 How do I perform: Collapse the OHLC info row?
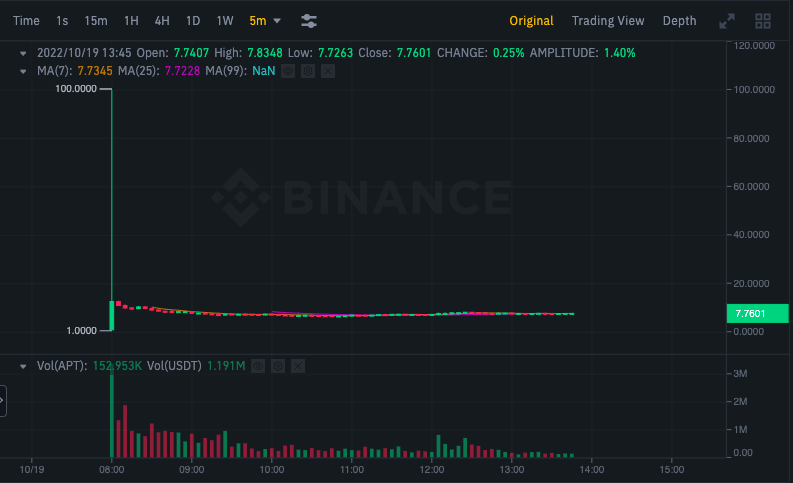click(x=24, y=52)
